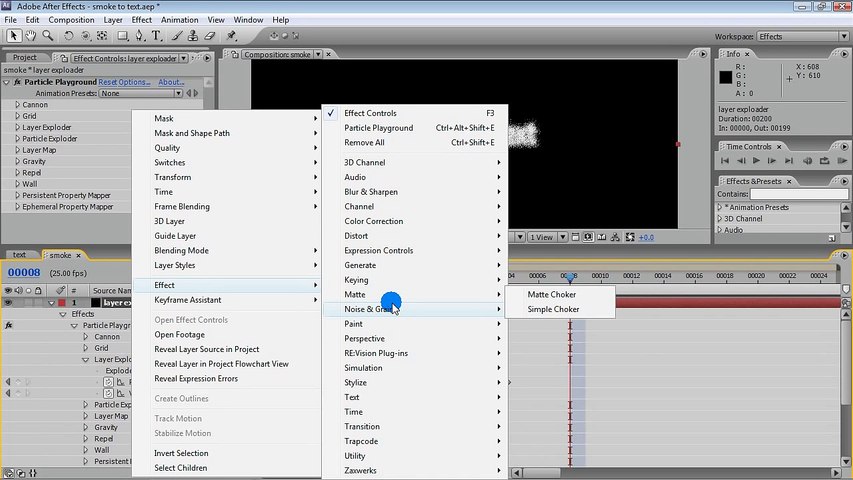Open Blur & Sharpen effect submenu

(415, 192)
